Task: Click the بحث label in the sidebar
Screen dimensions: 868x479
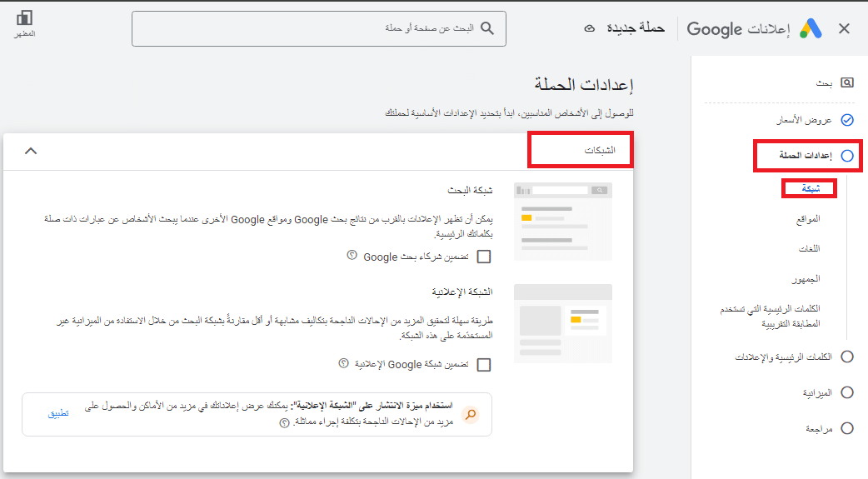Action: pos(824,83)
